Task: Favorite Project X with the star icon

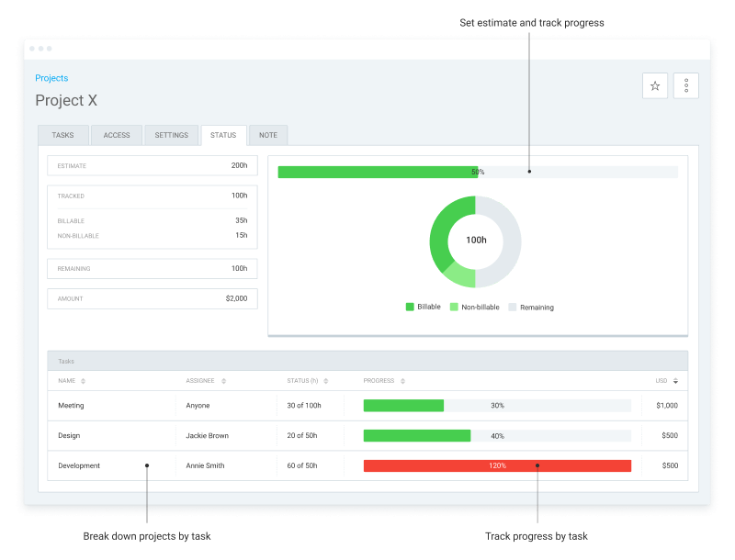Action: [x=655, y=85]
